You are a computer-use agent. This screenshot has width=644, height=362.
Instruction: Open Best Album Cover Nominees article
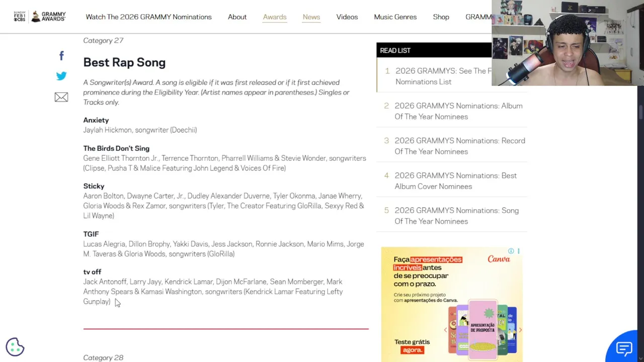(455, 181)
